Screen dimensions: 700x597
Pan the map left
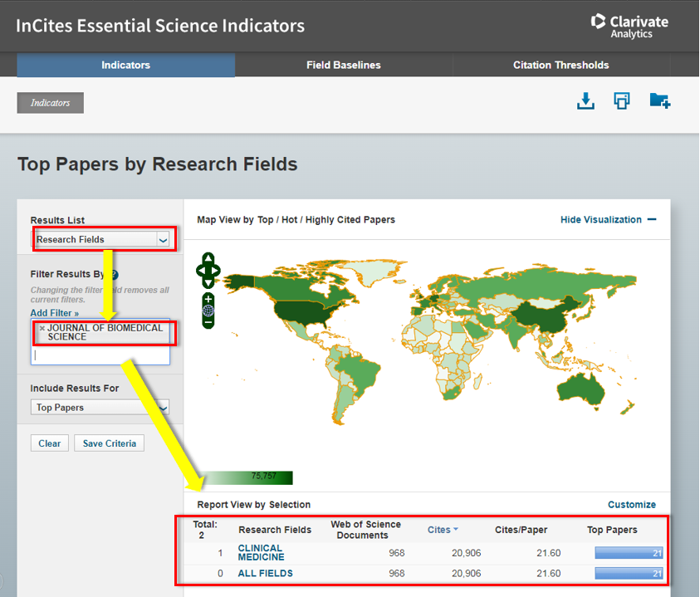pyautogui.click(x=200, y=271)
